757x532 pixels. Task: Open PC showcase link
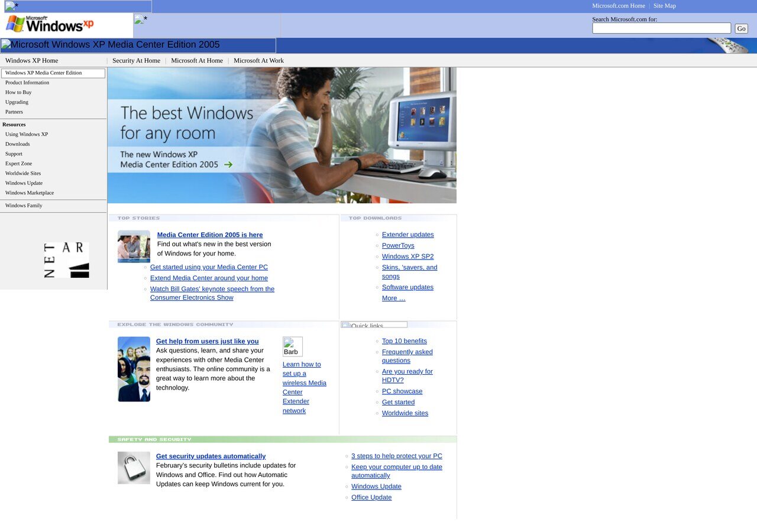click(402, 391)
